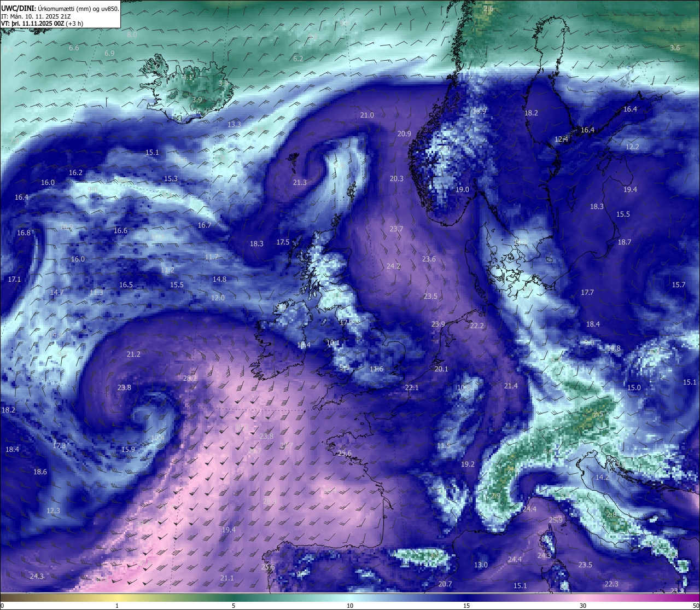
Task: Click the 18.7 value over the Baltic states
Action: [625, 242]
